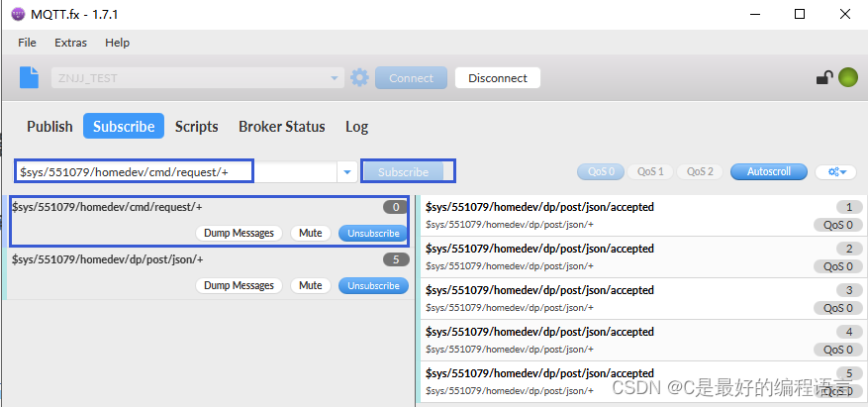Click the topic input field
This screenshot has height=407, width=868.
click(176, 172)
